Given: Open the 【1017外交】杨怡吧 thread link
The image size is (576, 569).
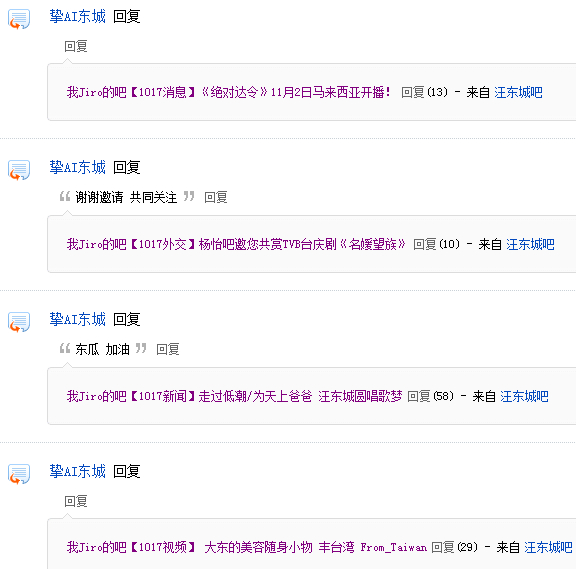Looking at the screenshot, I should 236,244.
